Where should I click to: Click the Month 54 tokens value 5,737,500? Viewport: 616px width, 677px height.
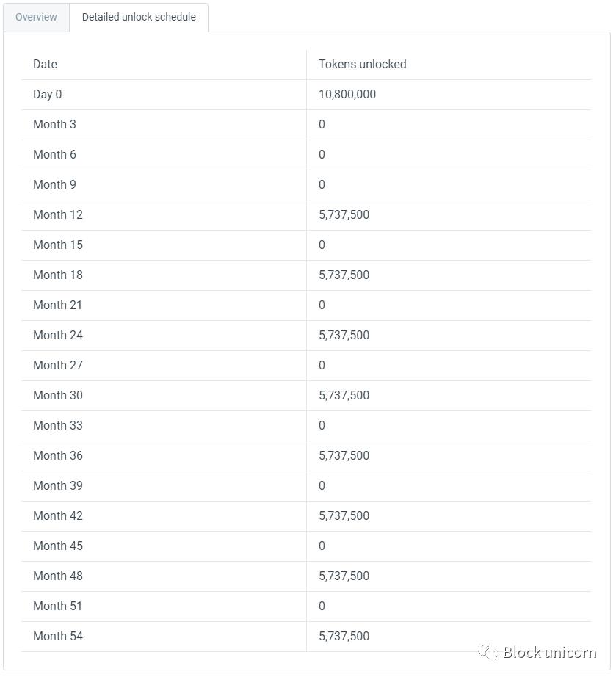pyautogui.click(x=344, y=636)
